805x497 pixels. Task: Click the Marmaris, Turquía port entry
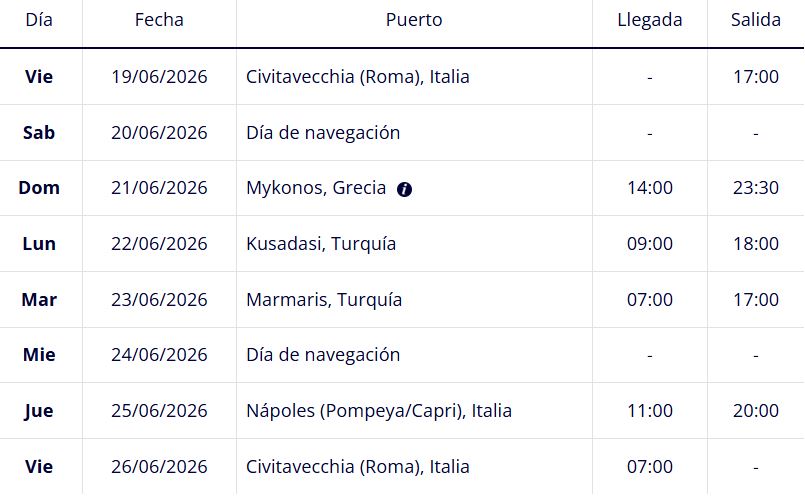(x=324, y=300)
